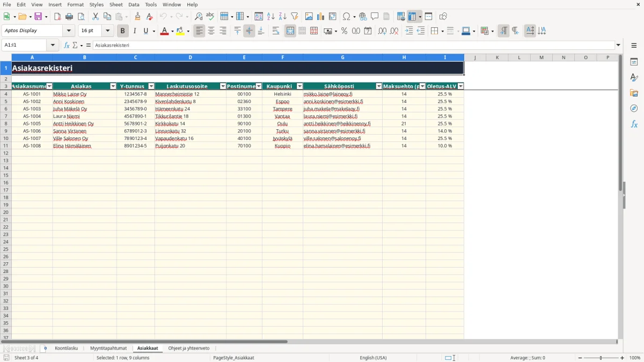Click English (USA) language in status bar
The image size is (644, 362).
(x=373, y=358)
